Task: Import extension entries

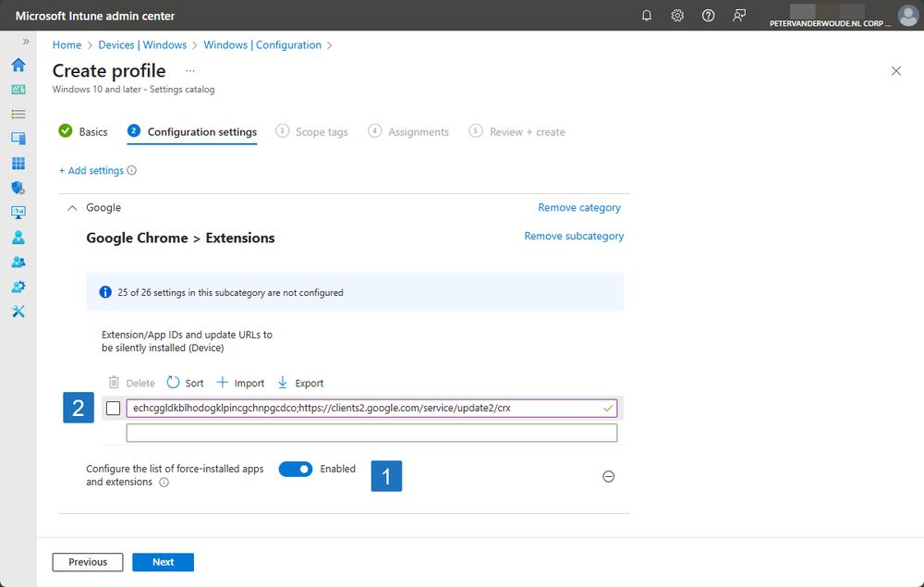Action: (240, 383)
